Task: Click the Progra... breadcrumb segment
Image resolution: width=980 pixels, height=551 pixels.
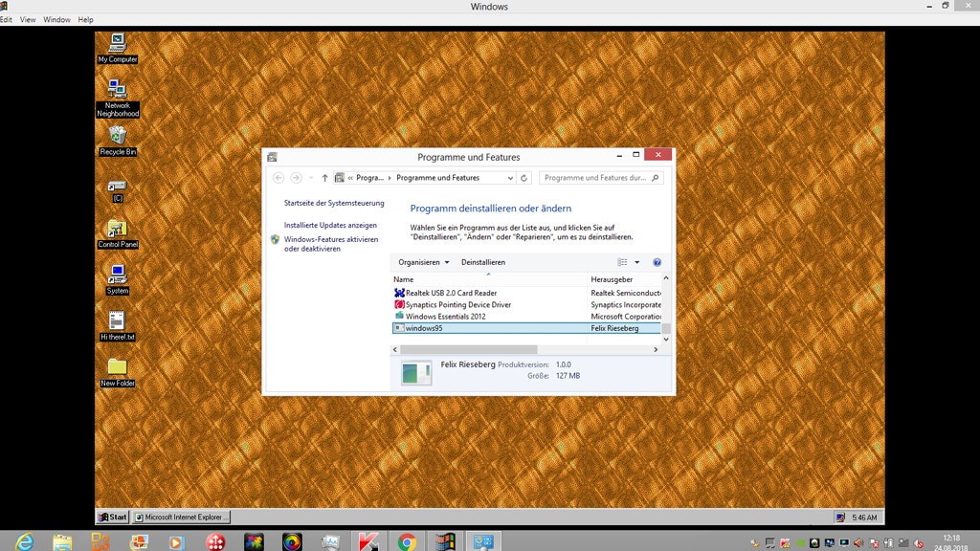Action: [370, 178]
